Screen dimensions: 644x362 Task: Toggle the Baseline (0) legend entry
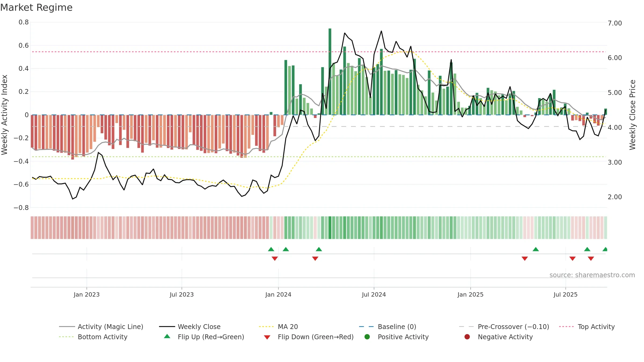387,327
